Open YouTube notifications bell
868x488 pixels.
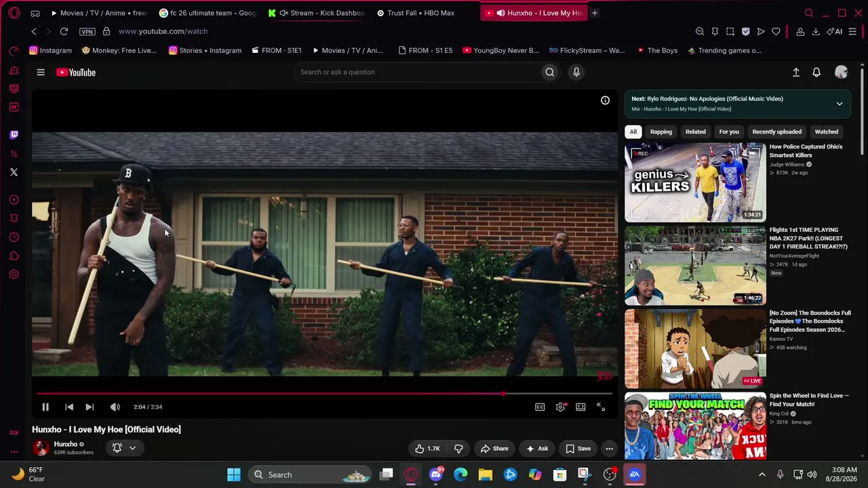pyautogui.click(x=816, y=73)
